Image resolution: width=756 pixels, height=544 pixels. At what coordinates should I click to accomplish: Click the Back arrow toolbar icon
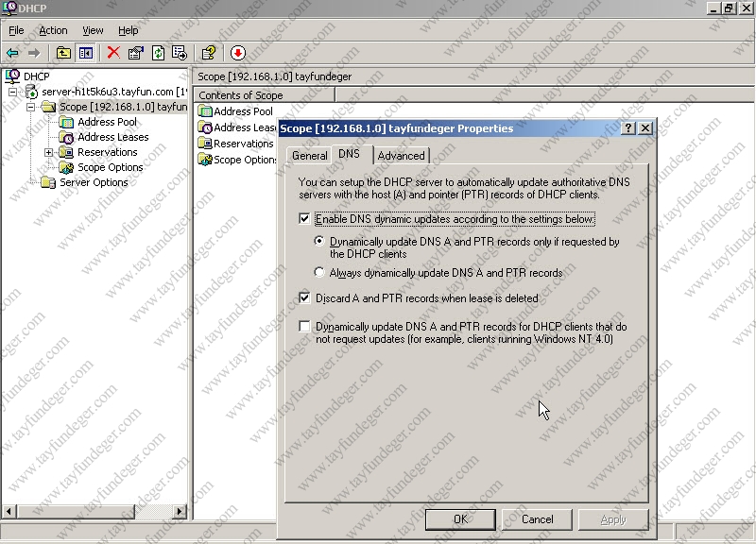(12, 53)
